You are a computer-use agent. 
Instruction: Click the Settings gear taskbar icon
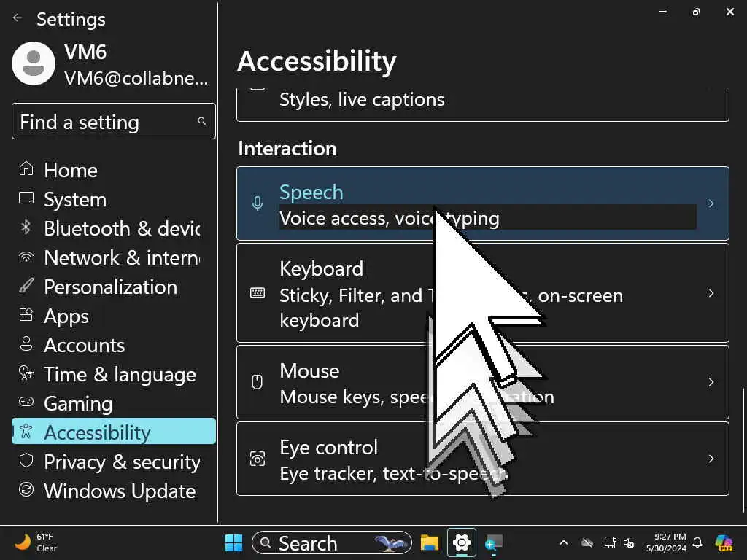coord(461,542)
